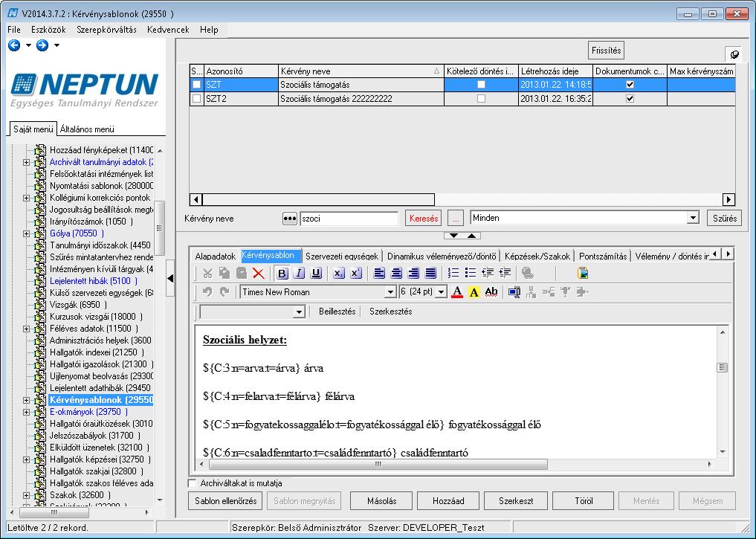Expand the E-okmányok tree node
The image size is (756, 539).
pos(27,412)
